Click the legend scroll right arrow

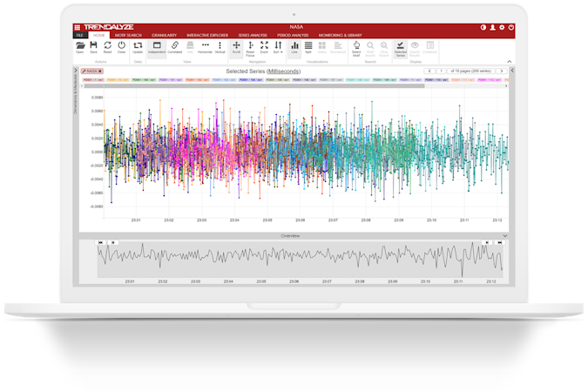click(x=506, y=86)
